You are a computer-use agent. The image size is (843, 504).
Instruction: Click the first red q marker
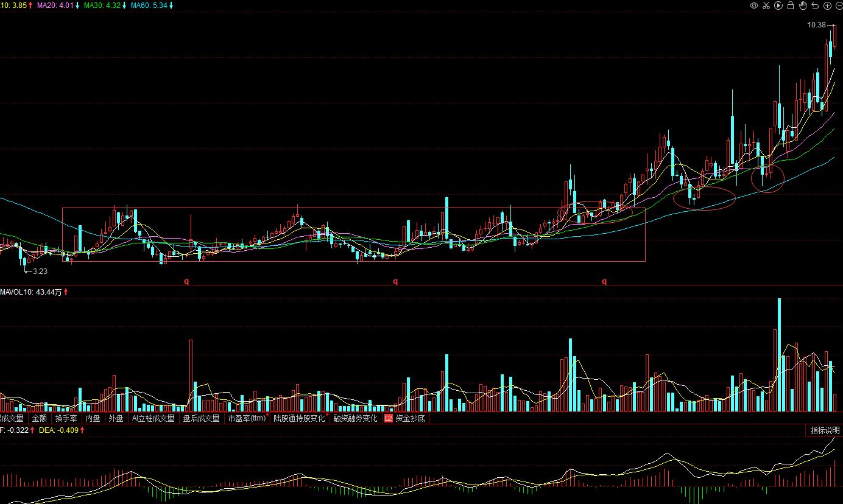coord(187,281)
